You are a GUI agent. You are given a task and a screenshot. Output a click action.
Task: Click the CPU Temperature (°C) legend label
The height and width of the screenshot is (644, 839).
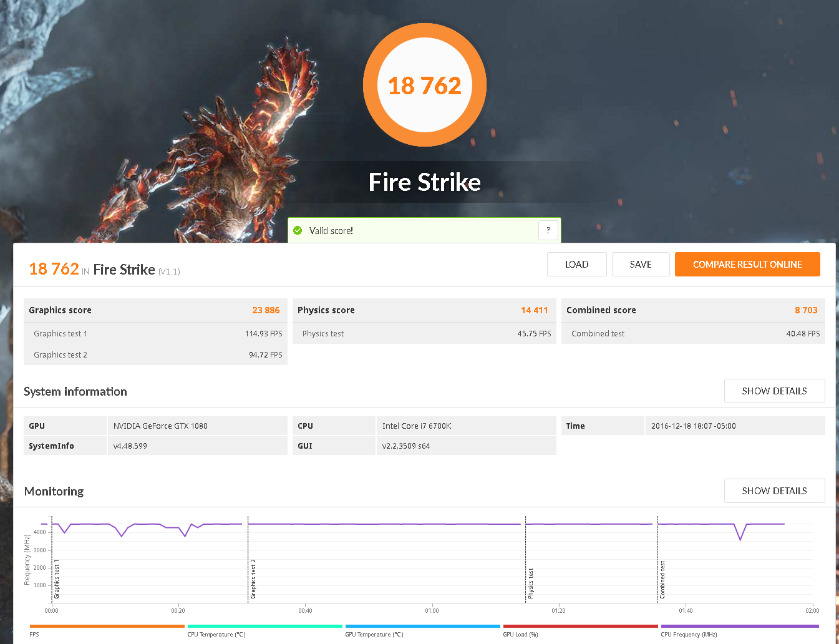(x=216, y=635)
